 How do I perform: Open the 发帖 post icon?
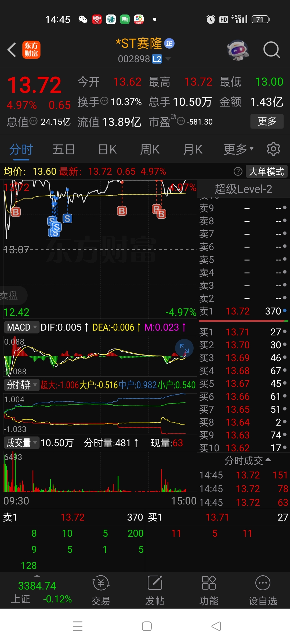coord(155,591)
